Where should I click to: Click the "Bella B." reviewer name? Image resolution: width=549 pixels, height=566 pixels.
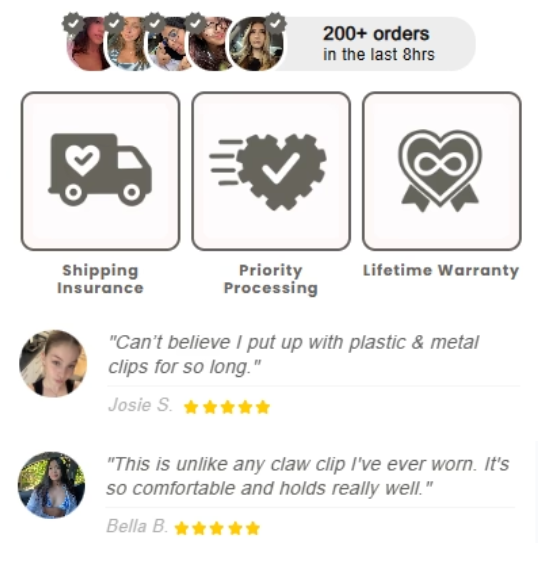[137, 526]
